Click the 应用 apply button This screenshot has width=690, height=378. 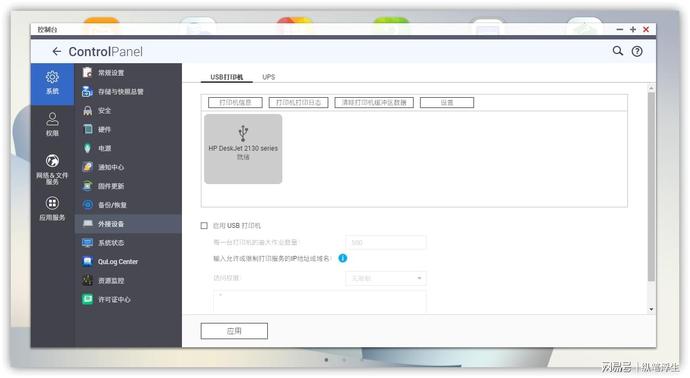pos(234,331)
